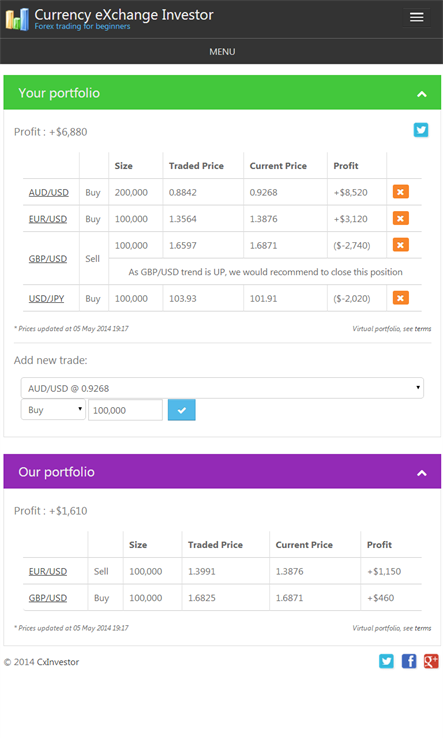Collapse the Your portfolio panel

422,94
